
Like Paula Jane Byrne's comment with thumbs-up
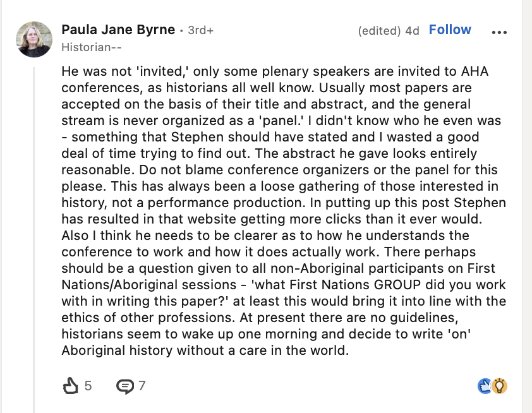tap(71, 386)
